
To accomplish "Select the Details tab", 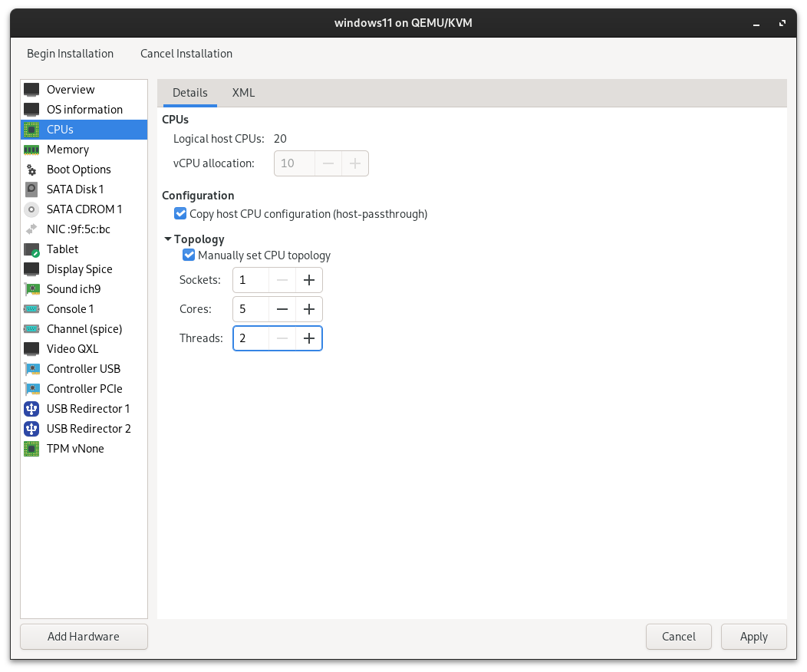I will pos(190,93).
